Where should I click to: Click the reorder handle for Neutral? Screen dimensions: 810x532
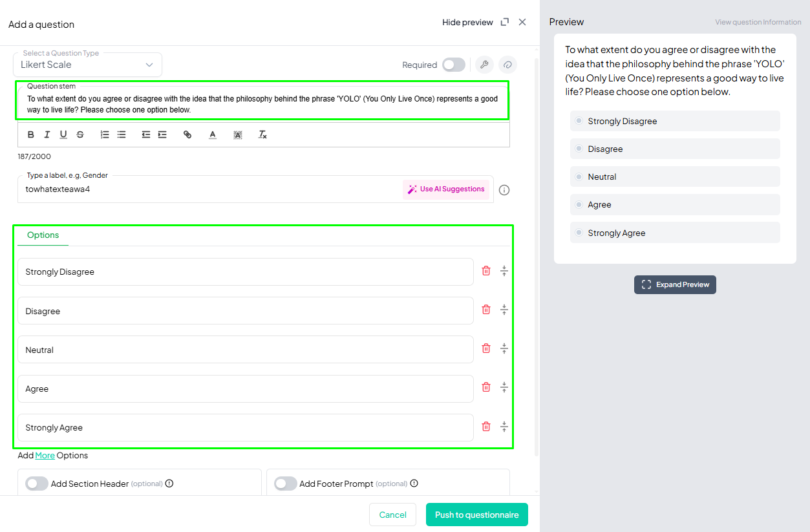(504, 349)
